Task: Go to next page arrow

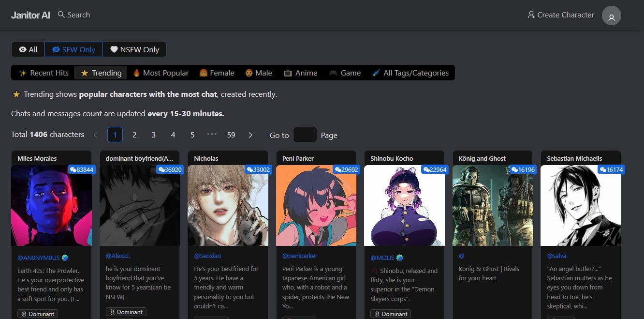Action: [250, 135]
